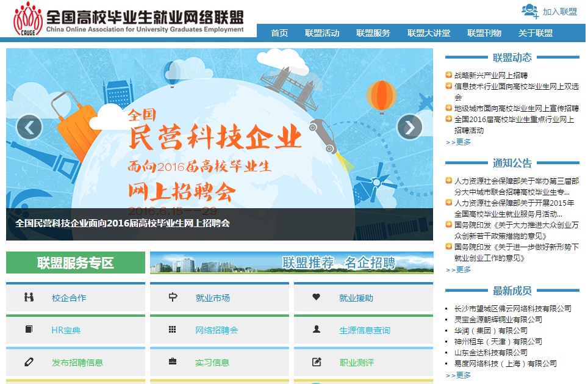The height and width of the screenshot is (384, 588).
Task: Click the 生源信息查询 person icon
Action: click(x=316, y=330)
